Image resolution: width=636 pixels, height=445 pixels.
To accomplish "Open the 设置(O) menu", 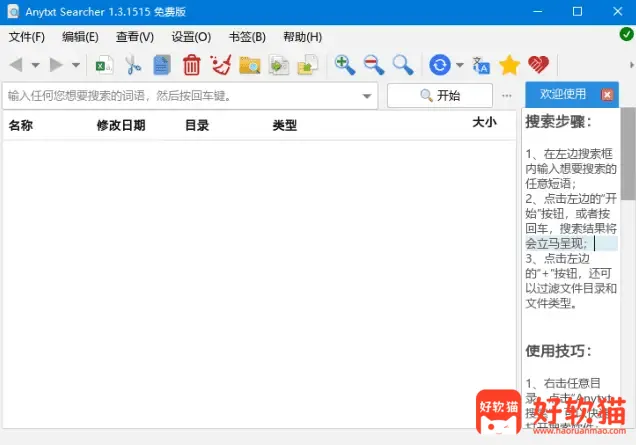I will (191, 37).
